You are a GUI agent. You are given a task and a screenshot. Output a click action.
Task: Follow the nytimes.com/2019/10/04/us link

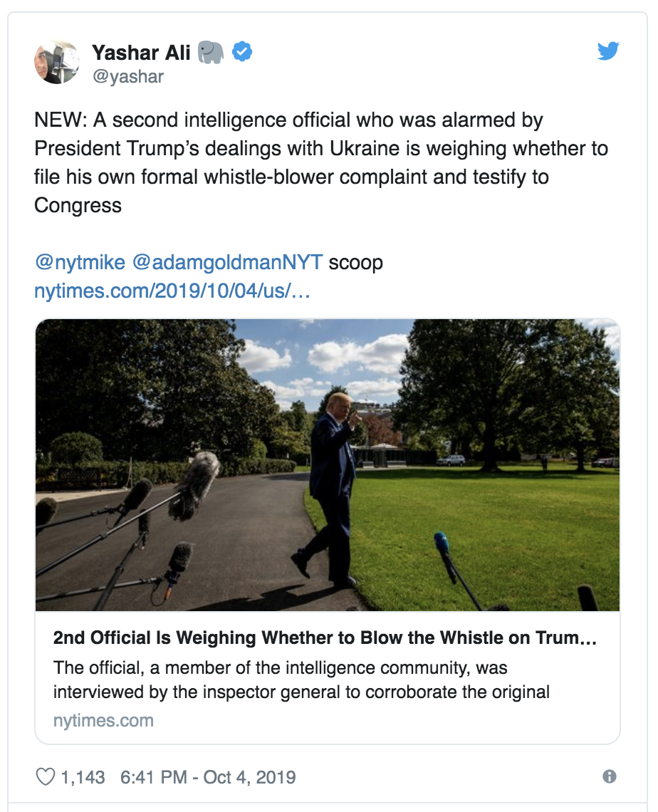click(x=172, y=291)
